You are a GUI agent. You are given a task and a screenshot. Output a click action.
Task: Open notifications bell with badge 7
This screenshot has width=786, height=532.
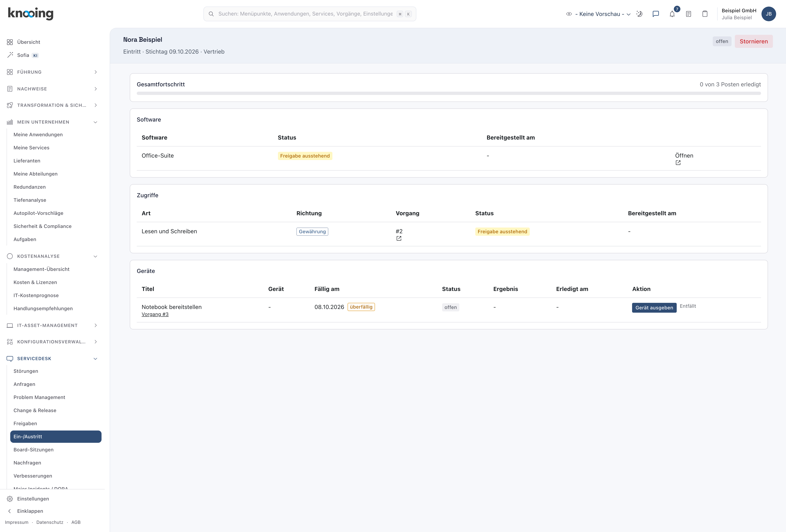click(x=672, y=14)
